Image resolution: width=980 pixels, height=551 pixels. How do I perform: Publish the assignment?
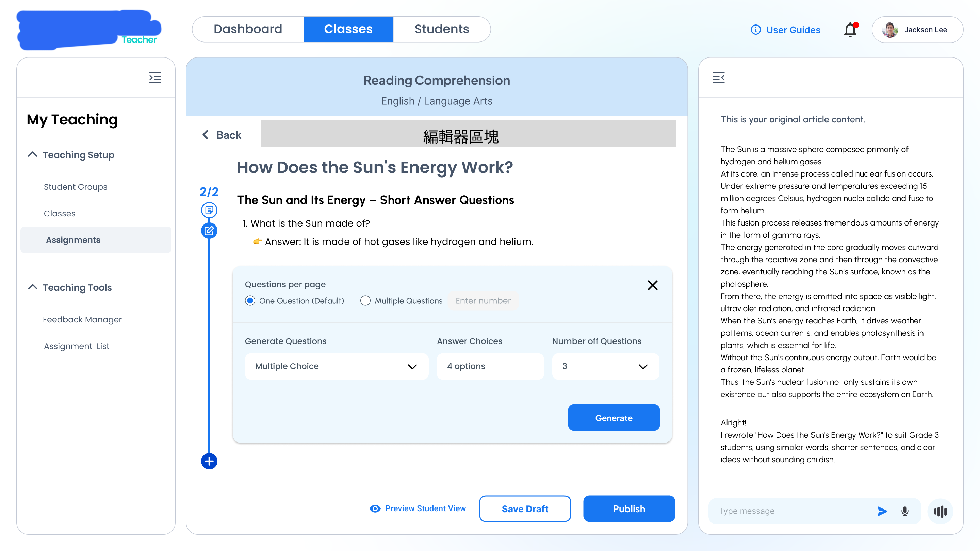tap(629, 508)
